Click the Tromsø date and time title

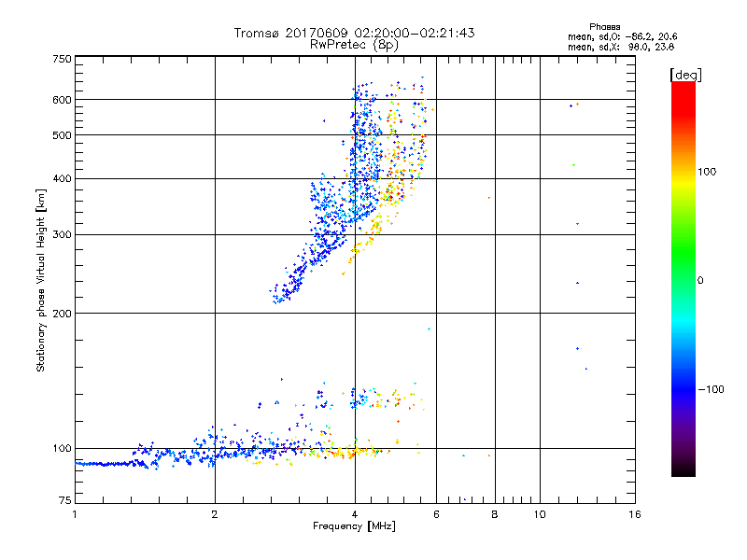[x=354, y=33]
